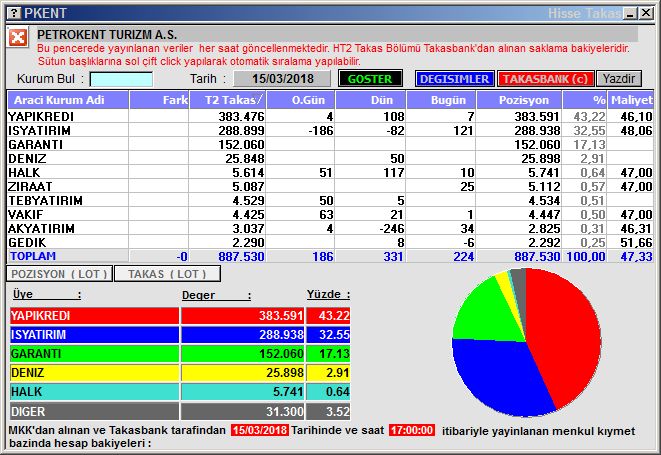The height and width of the screenshot is (455, 661).
Task: Click the red YAPIKREDI legend bar
Action: click(94, 315)
